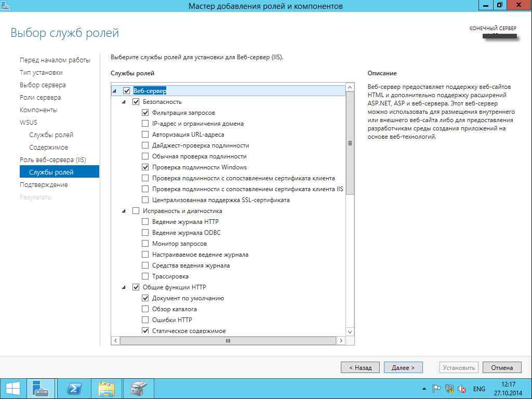532x399 pixels.
Task: Check Монитор запросов
Action: point(145,243)
